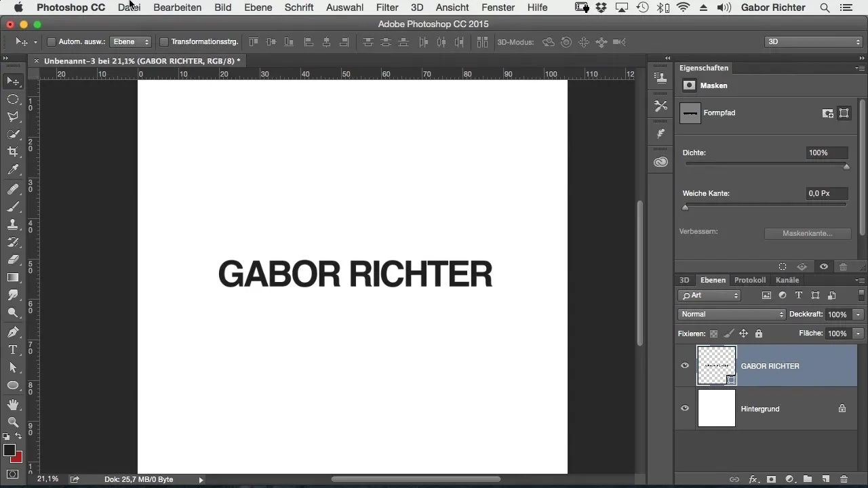
Task: Click the Maskenkante... button
Action: click(807, 233)
